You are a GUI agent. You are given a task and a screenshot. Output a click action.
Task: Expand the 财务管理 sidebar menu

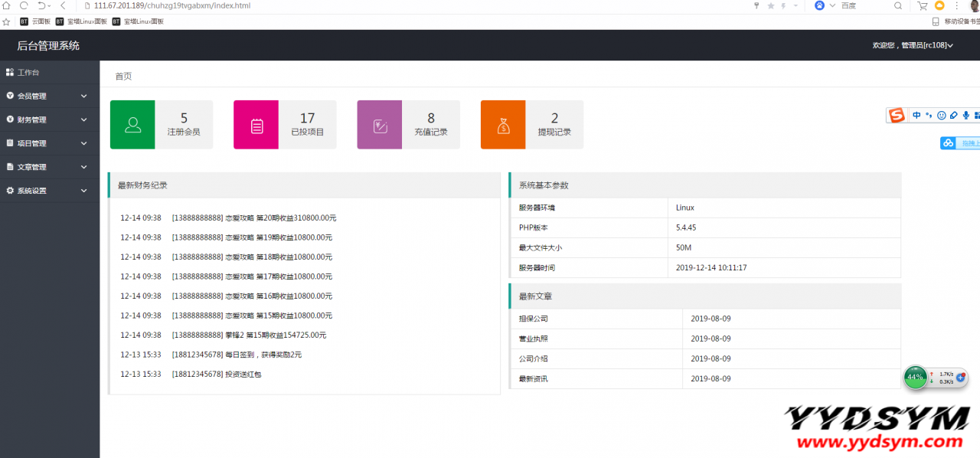click(x=49, y=119)
